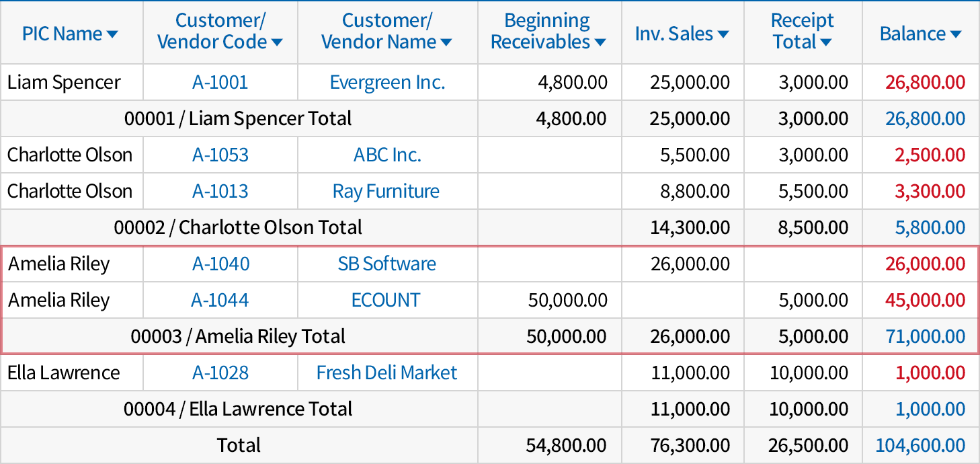Click the Evergreen Inc. vendor link
Viewport: 980px width, 464px height.
click(387, 83)
